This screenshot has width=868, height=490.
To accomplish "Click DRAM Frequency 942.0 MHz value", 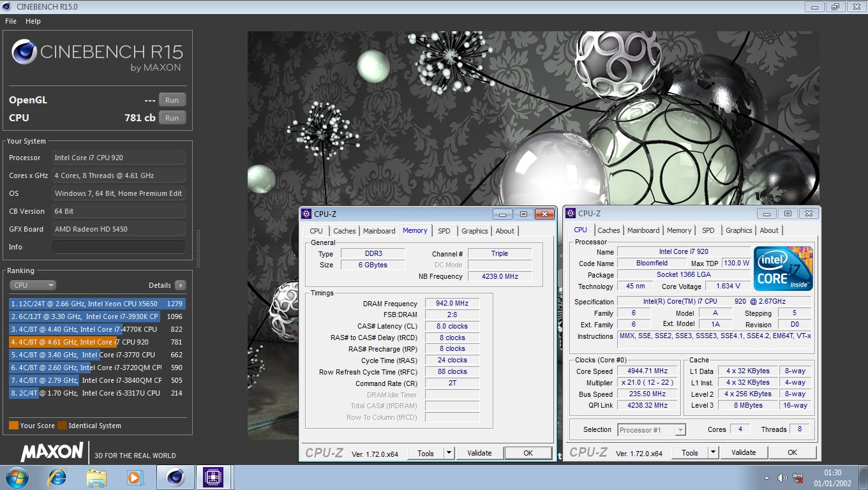I will pos(452,304).
